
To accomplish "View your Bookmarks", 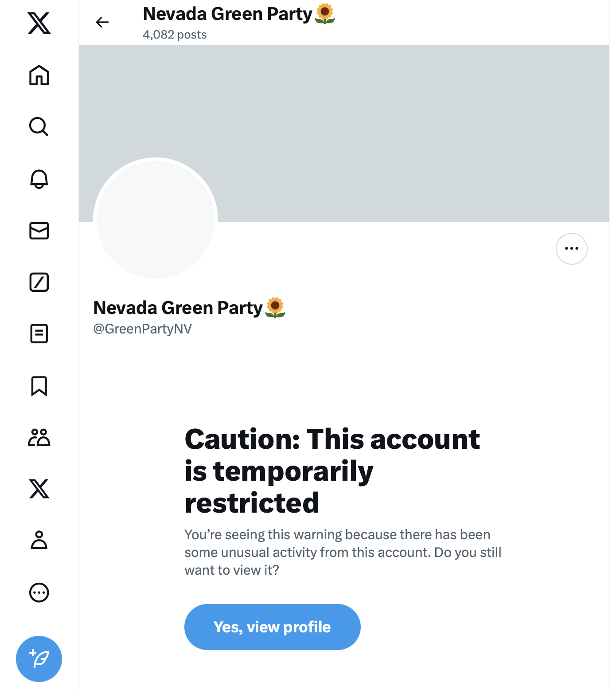I will 39,386.
